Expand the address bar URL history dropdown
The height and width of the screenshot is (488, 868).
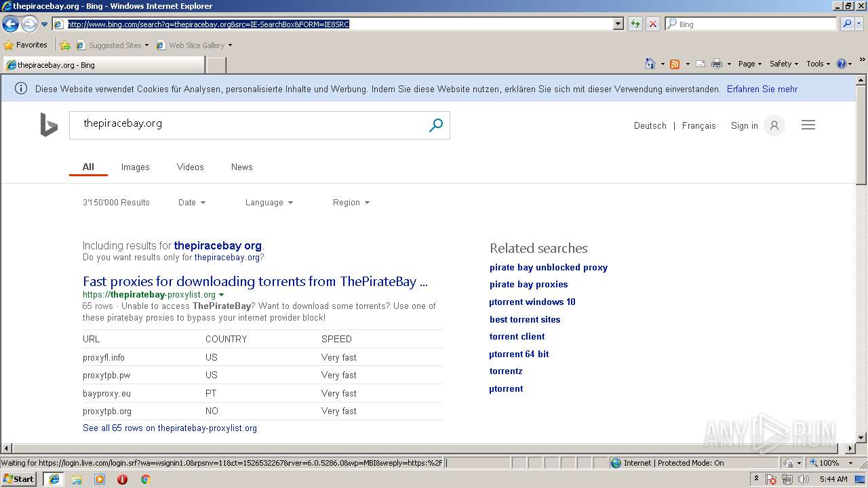pos(618,24)
